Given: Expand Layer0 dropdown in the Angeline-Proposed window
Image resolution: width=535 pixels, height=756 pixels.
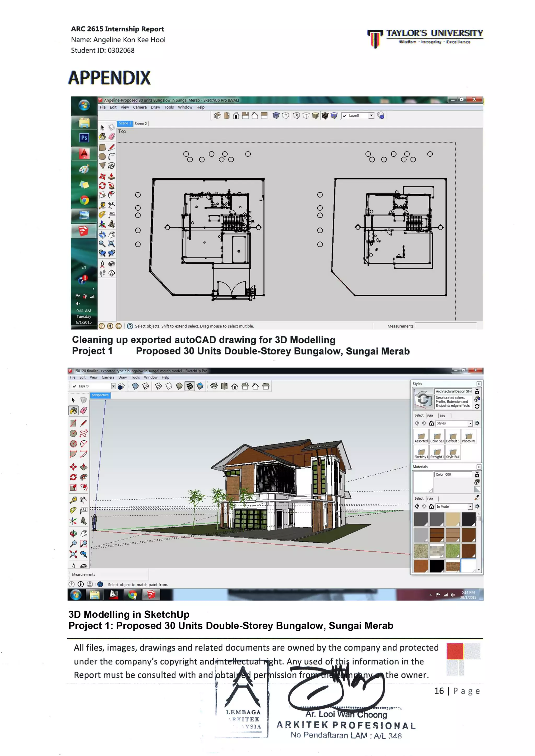Looking at the screenshot, I should pyautogui.click(x=371, y=116).
